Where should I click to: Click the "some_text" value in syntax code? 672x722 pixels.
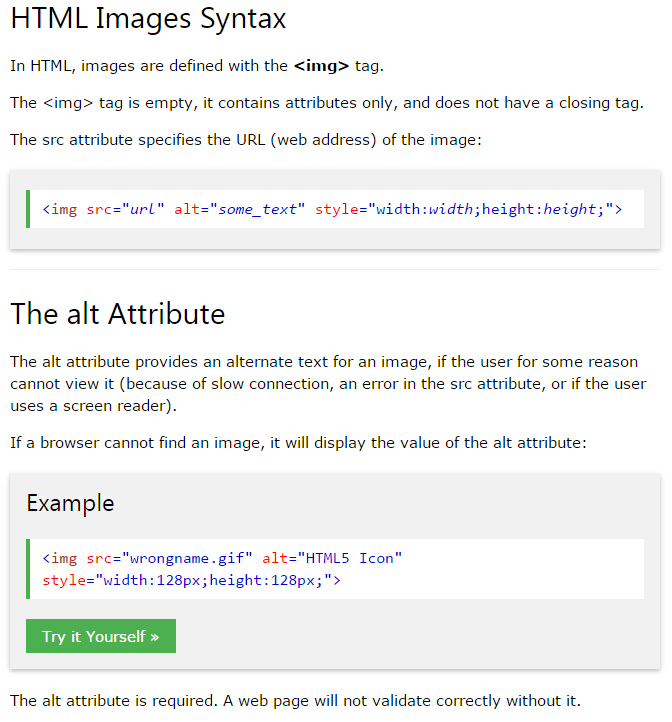(256, 209)
